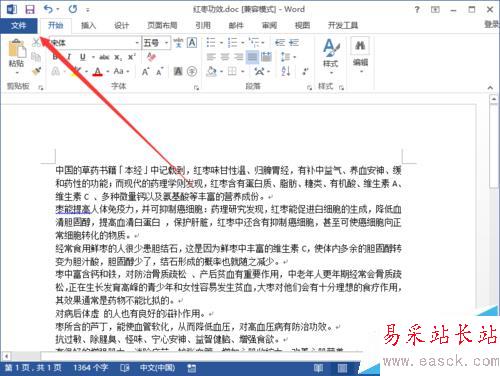Image resolution: width=500 pixels, height=376 pixels.
Task: Click the 粘贴 (Paste) clipboard icon
Action: [17, 48]
